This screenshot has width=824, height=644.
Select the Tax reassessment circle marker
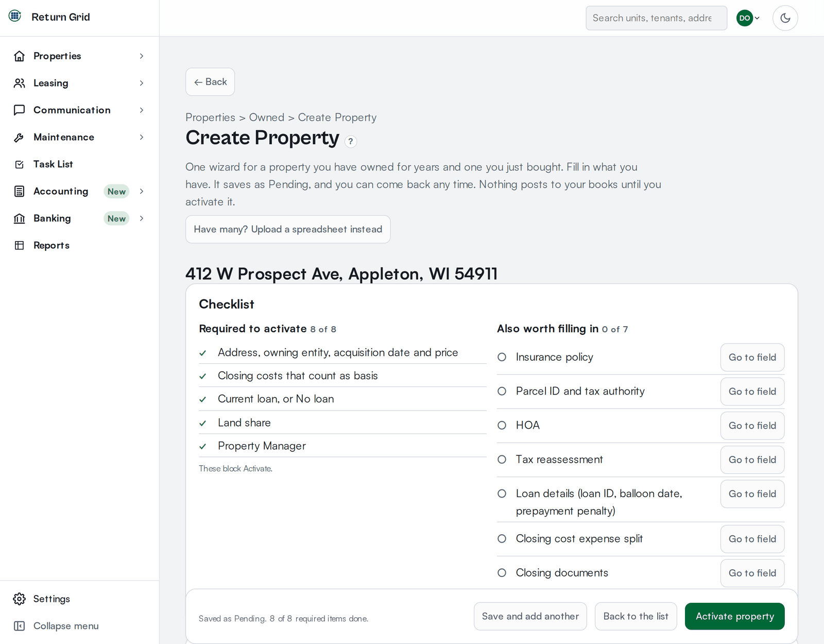502,459
